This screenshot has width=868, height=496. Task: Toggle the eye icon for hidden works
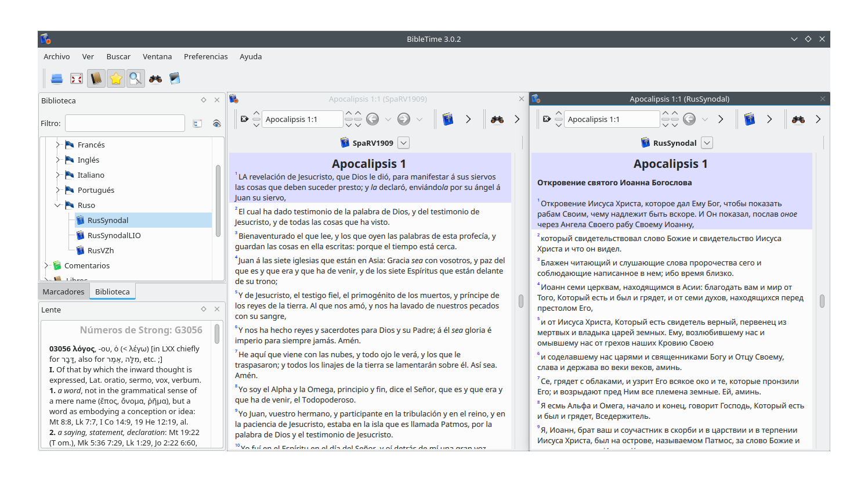click(x=216, y=123)
